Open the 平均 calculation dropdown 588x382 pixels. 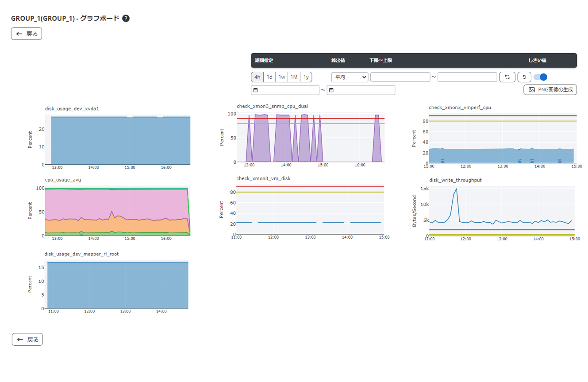click(x=350, y=77)
